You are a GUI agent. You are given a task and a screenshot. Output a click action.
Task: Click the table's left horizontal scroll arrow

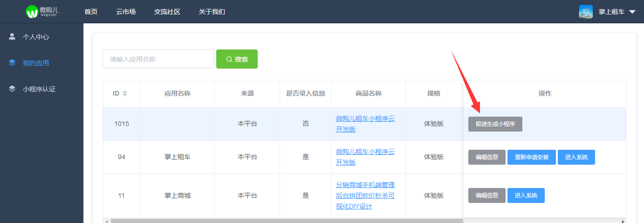click(106, 221)
